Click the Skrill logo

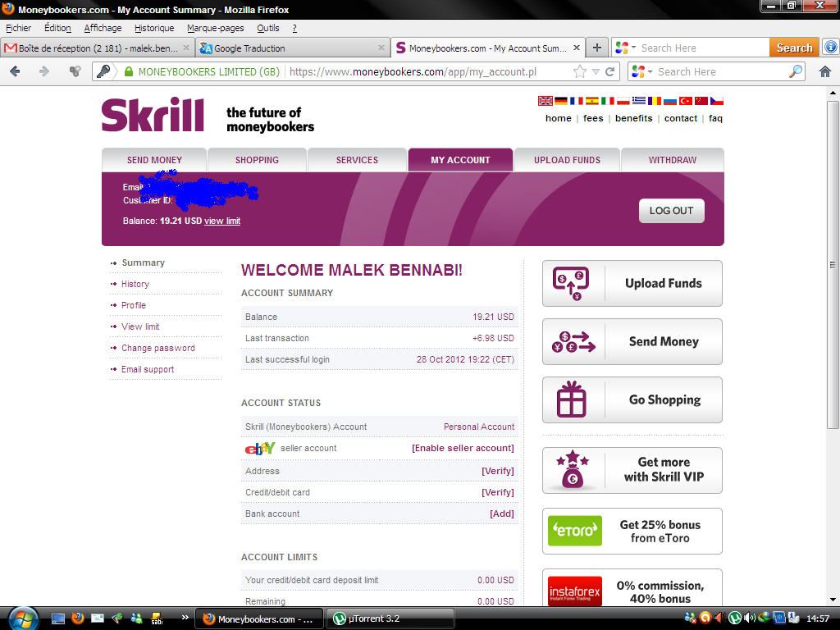pyautogui.click(x=153, y=114)
